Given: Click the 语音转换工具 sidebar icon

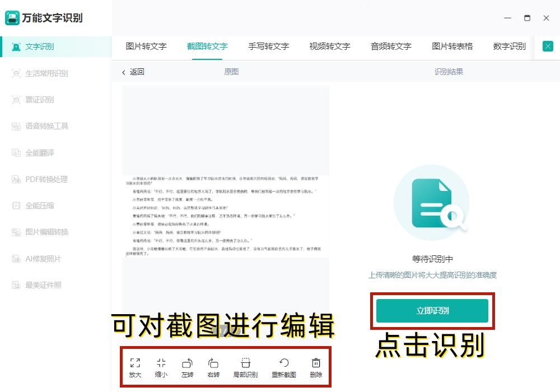Looking at the screenshot, I should [16, 127].
